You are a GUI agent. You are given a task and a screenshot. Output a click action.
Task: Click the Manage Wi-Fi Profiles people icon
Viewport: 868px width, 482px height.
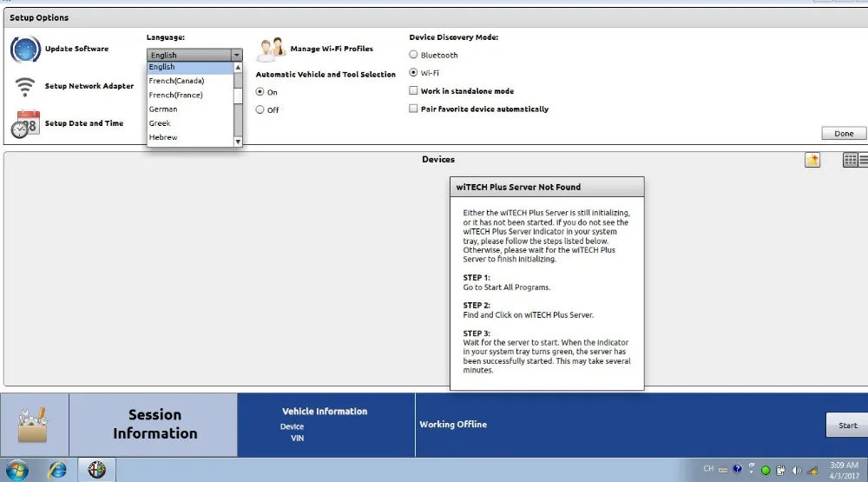(271, 50)
